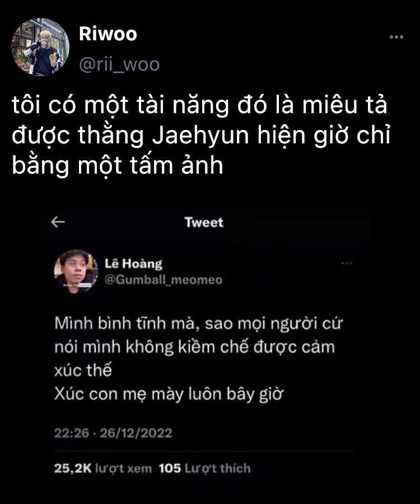Tap the main tweet text about Jaehyun
Viewport: 420px width, 504px height.
click(201, 135)
